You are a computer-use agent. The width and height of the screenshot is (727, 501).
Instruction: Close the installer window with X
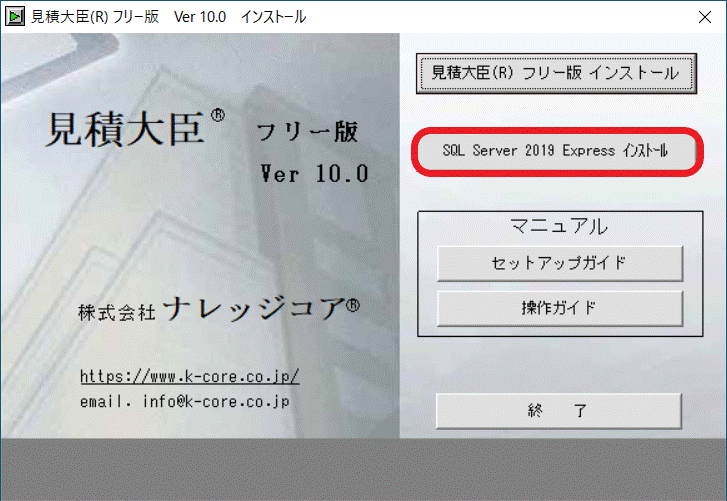coord(705,17)
